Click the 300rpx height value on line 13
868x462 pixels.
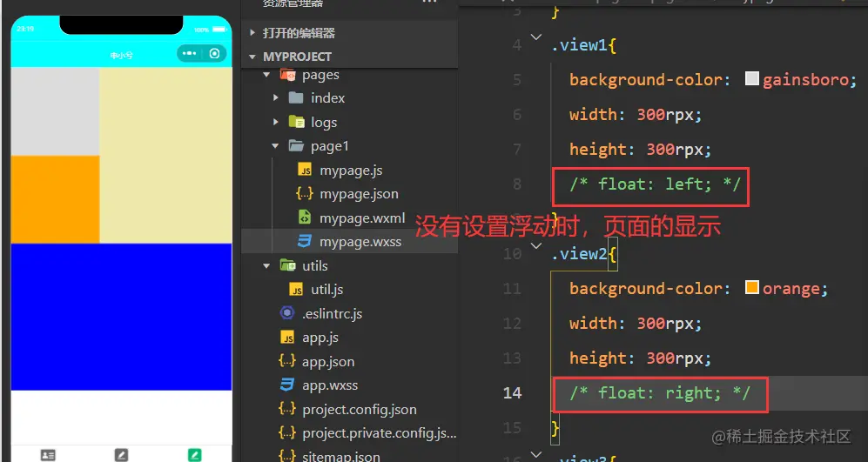[674, 358]
